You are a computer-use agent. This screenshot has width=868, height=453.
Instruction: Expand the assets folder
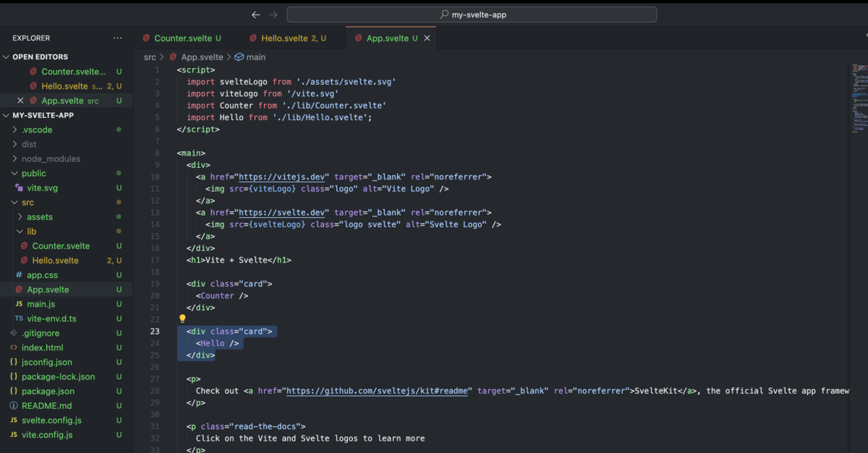[x=20, y=216]
